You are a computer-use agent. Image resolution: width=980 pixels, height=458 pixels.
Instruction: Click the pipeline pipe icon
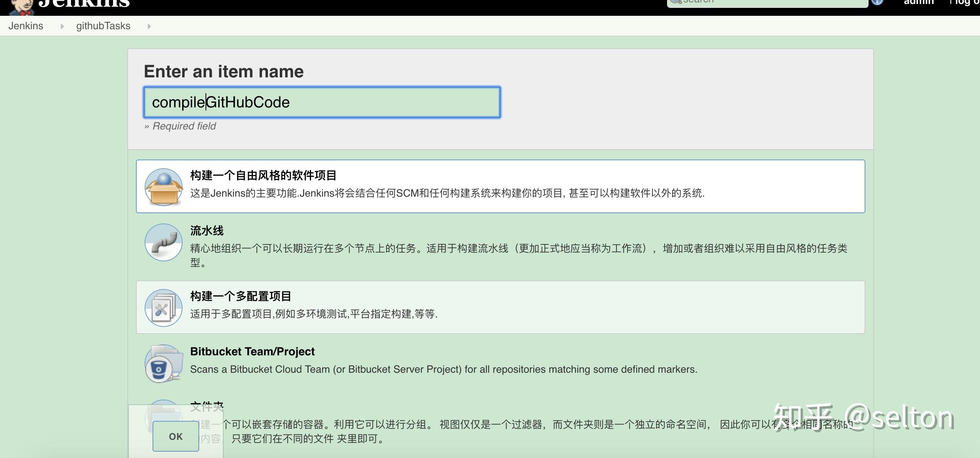pyautogui.click(x=163, y=242)
